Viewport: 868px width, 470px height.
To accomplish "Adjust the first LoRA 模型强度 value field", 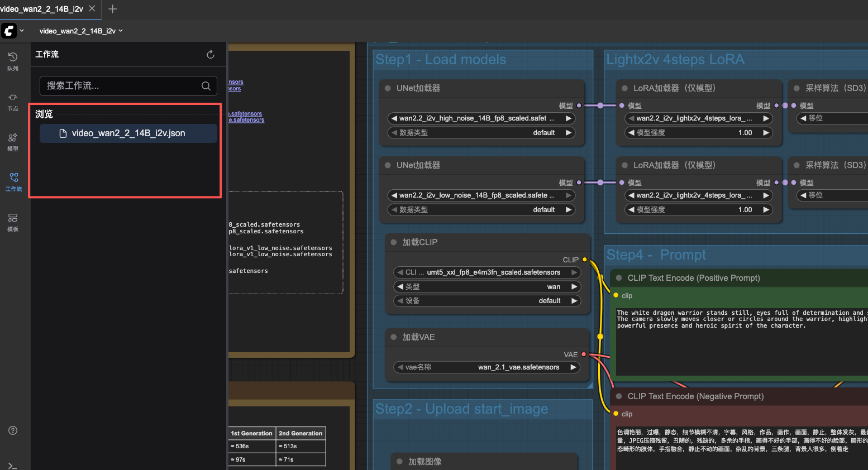I will [699, 133].
